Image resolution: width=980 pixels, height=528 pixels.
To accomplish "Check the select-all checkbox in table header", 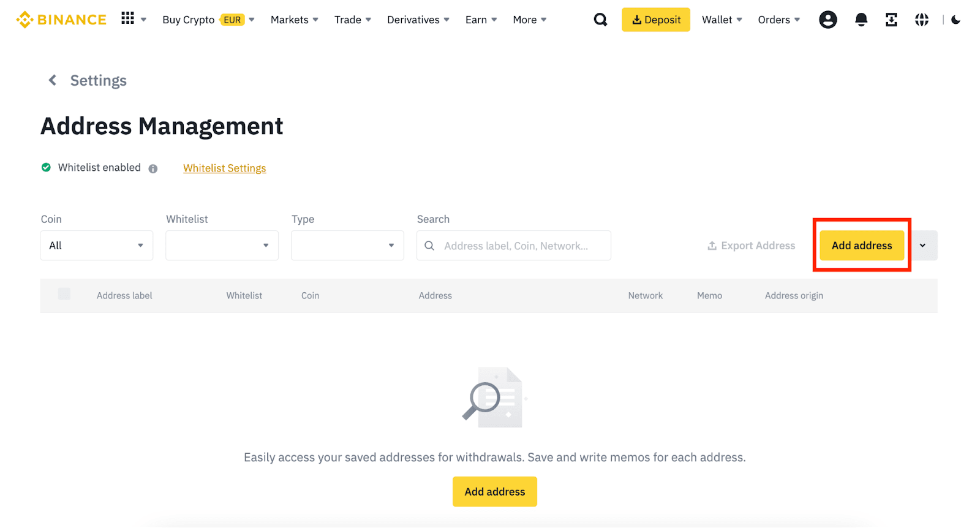I will [x=64, y=295].
